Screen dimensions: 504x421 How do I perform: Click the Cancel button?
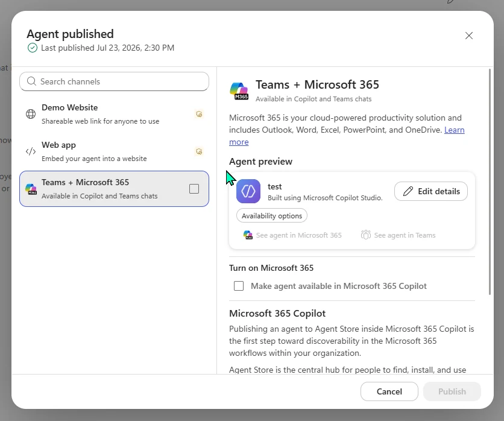click(x=389, y=391)
